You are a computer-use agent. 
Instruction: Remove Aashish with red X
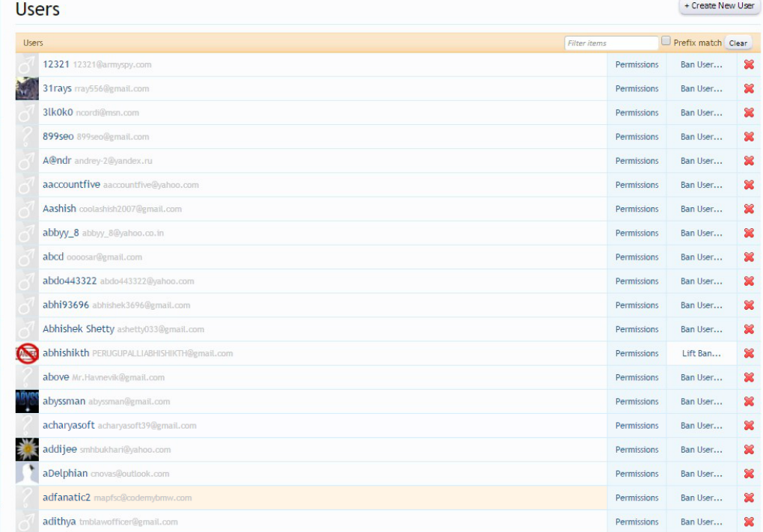point(749,209)
